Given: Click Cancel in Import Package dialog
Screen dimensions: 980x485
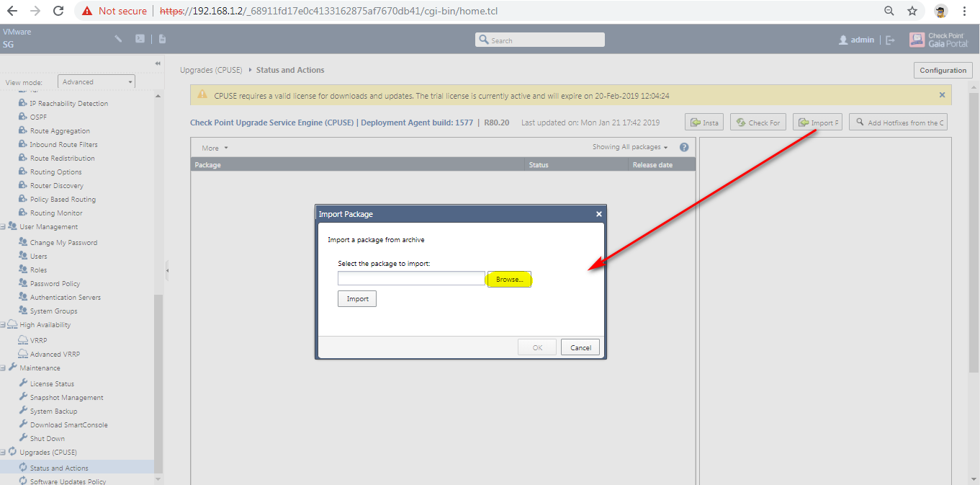Looking at the screenshot, I should [580, 347].
